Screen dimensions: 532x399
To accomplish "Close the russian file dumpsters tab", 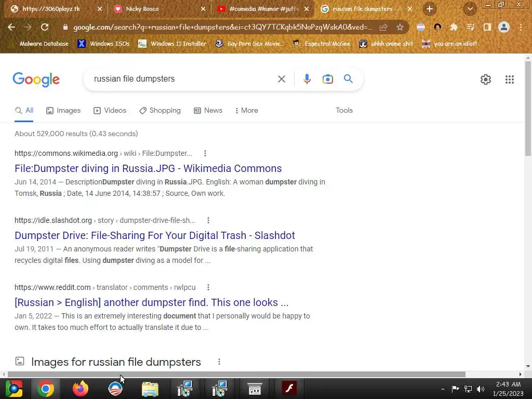I will 410,9.
